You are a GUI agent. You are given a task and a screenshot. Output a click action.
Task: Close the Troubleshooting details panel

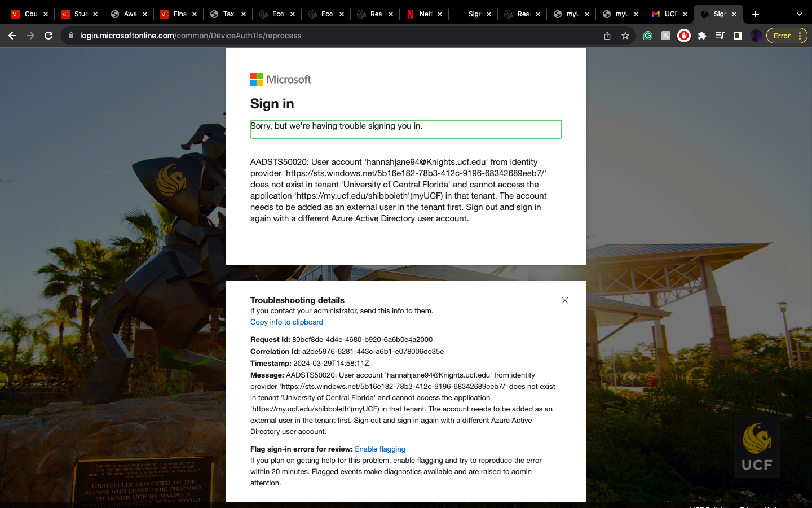tap(565, 300)
